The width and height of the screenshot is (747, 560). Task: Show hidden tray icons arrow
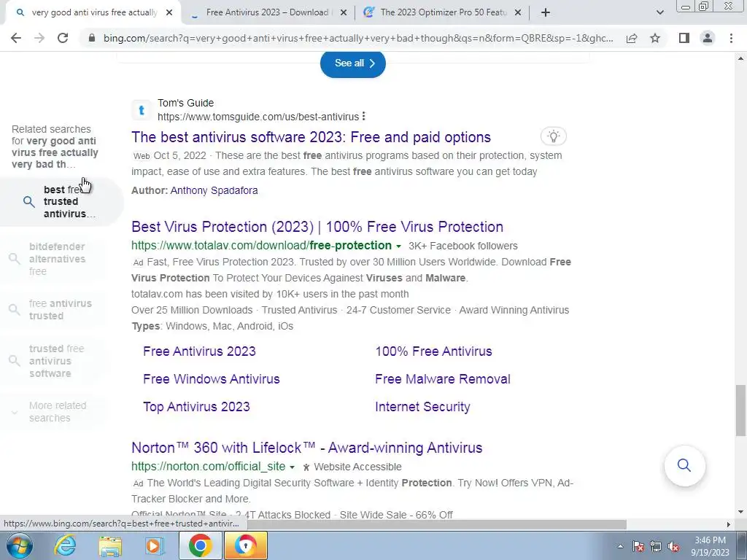[x=620, y=547]
